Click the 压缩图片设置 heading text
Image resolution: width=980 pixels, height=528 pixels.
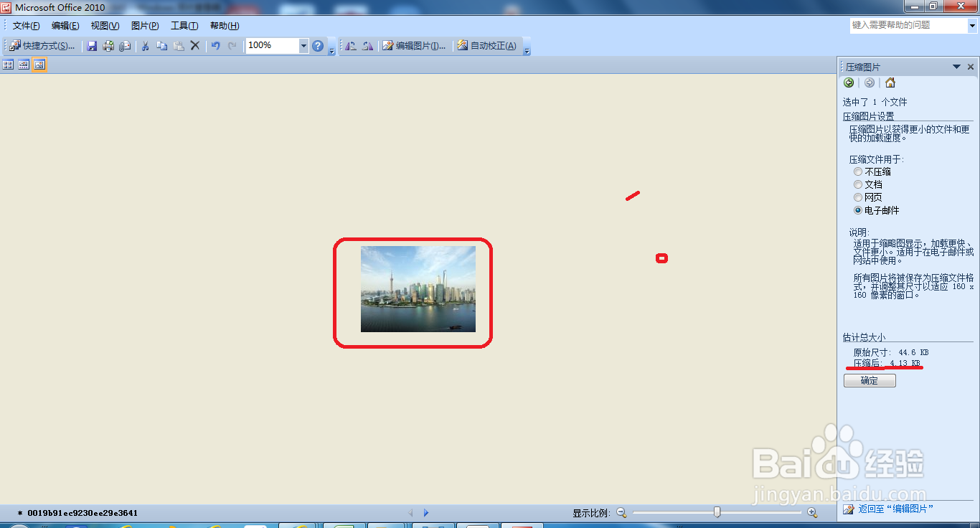coord(868,116)
